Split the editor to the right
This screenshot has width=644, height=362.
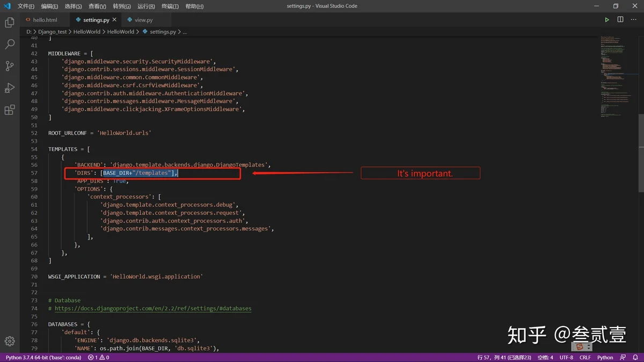pyautogui.click(x=620, y=20)
